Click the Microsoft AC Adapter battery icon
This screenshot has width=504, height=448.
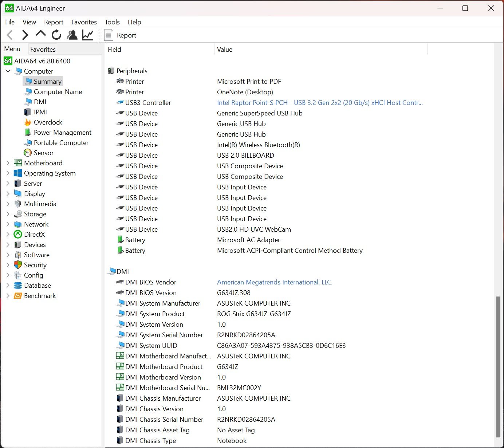[x=121, y=240]
